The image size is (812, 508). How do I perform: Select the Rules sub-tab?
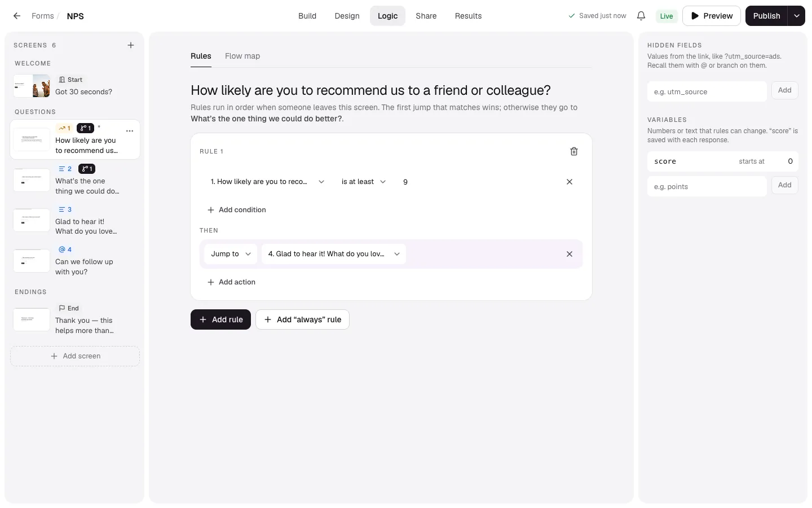(201, 56)
